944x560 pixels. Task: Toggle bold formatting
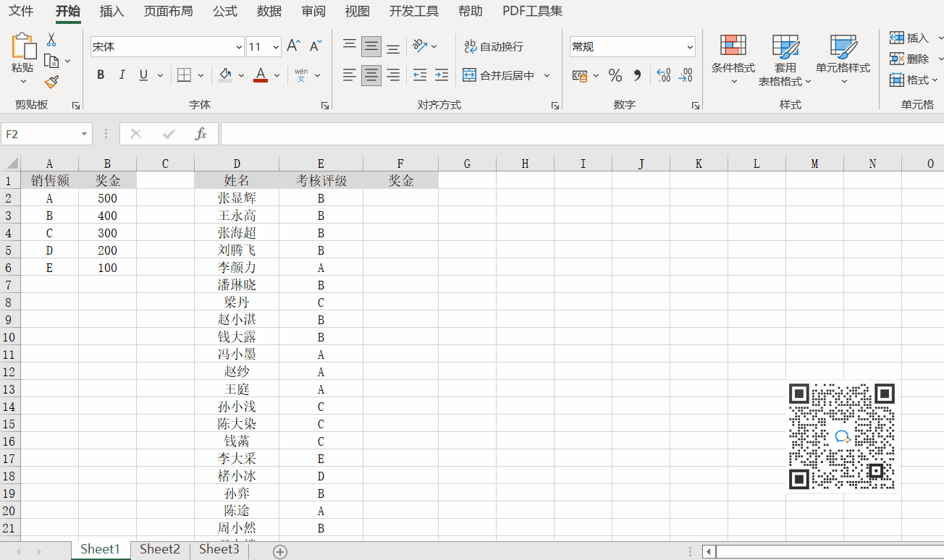[101, 75]
